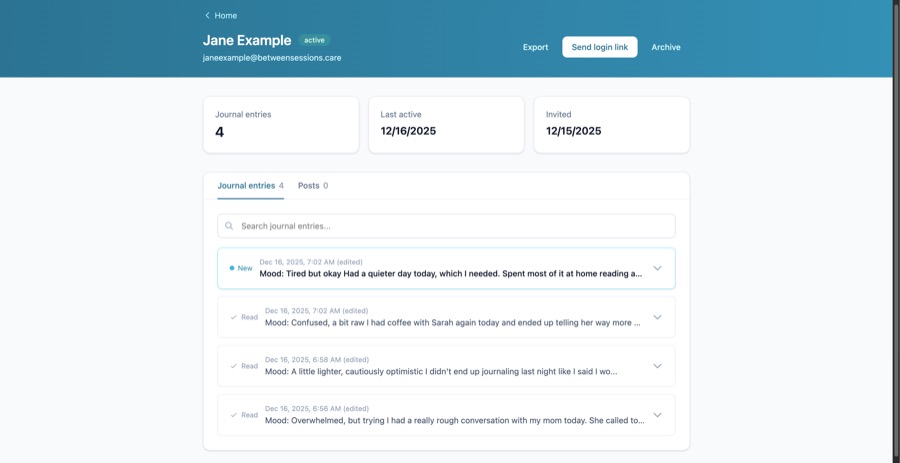Click the magnifier icon in search field
This screenshot has height=463, width=900.
pos(229,226)
